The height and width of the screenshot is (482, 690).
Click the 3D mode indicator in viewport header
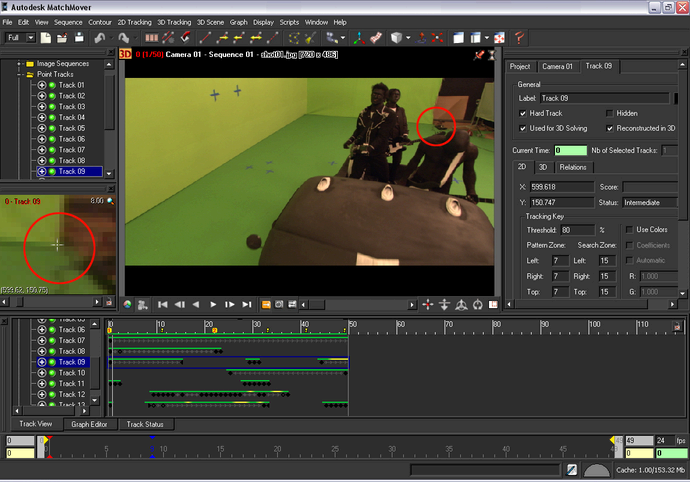(125, 54)
